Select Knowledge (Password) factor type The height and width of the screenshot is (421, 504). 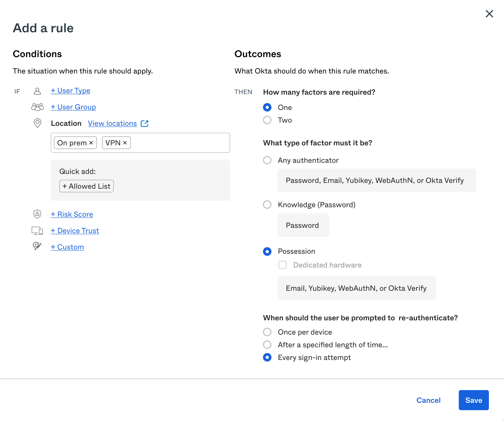267,205
